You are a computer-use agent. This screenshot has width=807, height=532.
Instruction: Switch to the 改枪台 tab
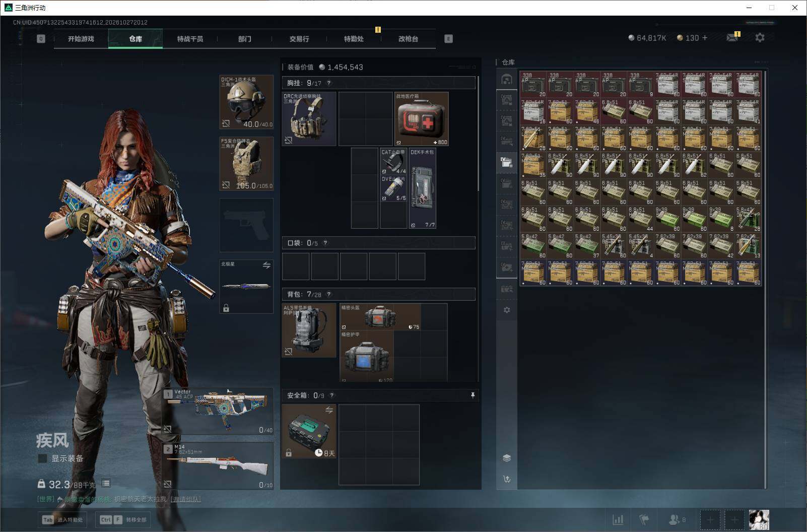click(x=408, y=39)
